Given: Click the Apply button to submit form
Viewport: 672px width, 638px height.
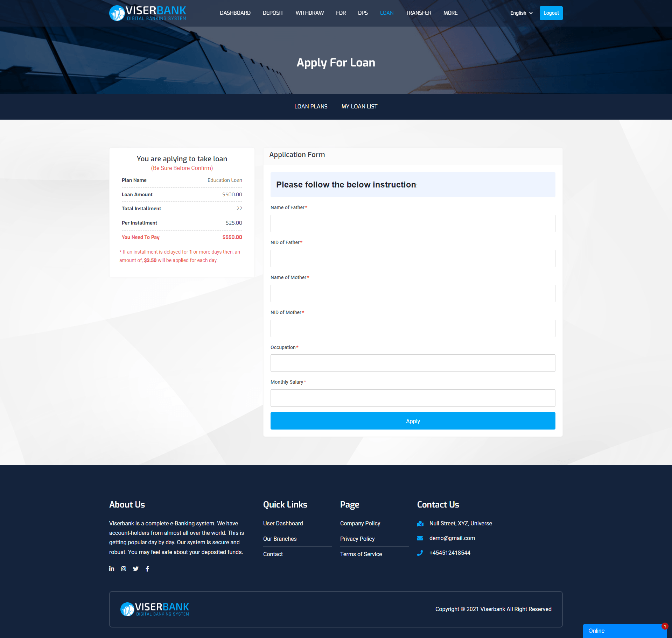Looking at the screenshot, I should point(413,421).
